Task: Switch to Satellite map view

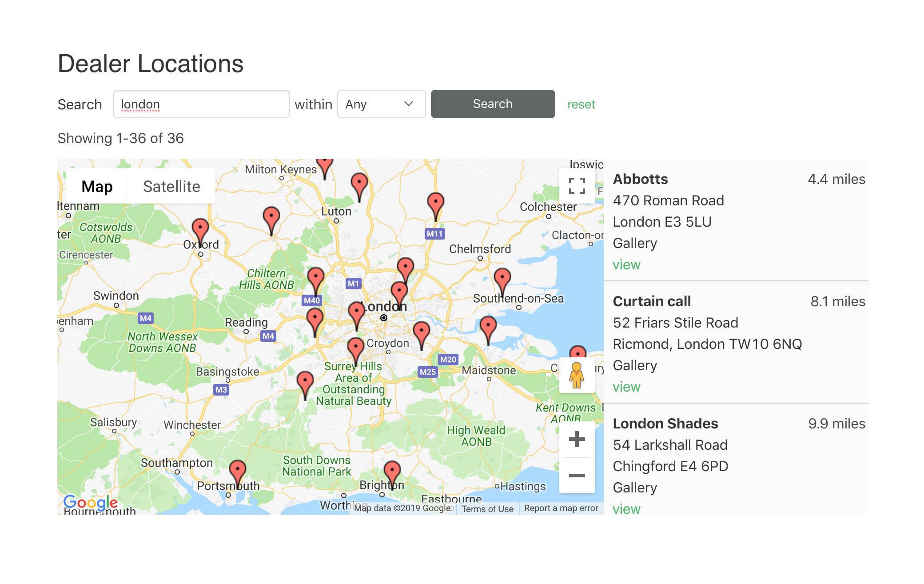Action: (x=171, y=187)
